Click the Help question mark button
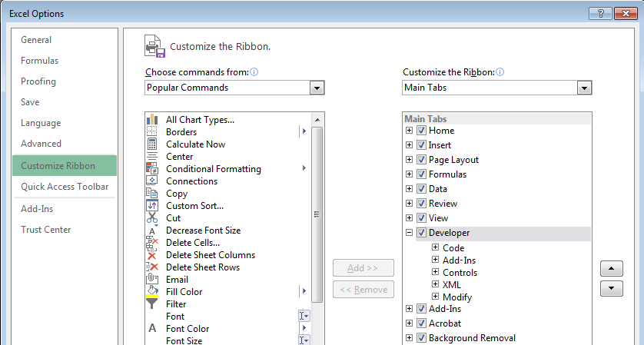The image size is (644, 345). tap(599, 13)
